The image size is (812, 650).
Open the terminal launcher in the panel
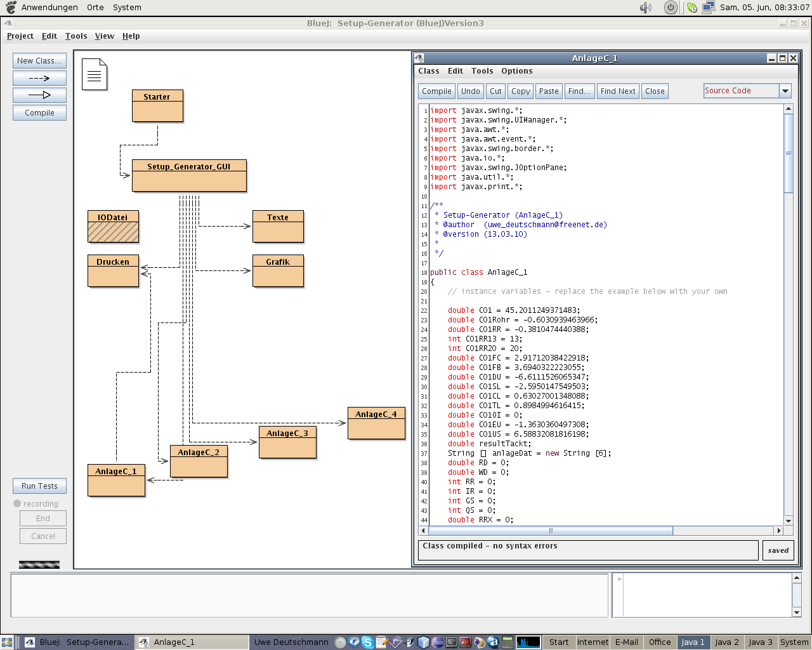pos(452,642)
